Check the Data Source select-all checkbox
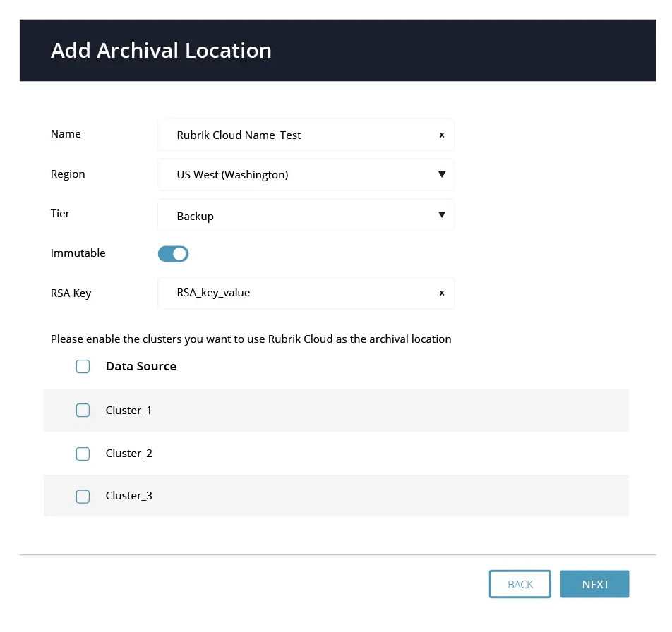Screen dimensions: 672x632 (83, 367)
